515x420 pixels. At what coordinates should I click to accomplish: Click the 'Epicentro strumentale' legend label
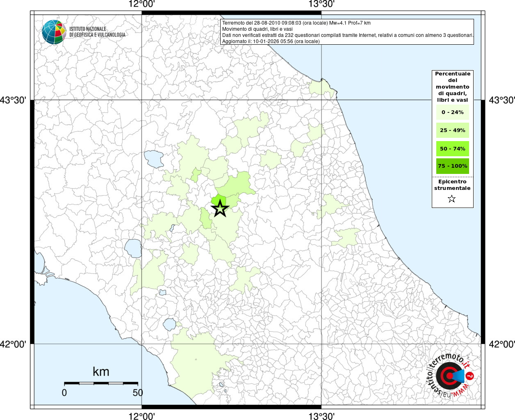(x=452, y=185)
